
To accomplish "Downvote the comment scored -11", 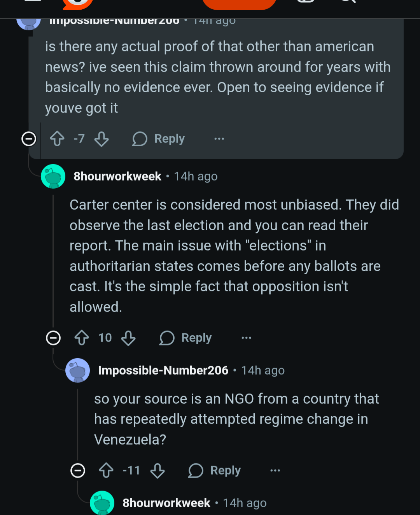I will tap(157, 470).
